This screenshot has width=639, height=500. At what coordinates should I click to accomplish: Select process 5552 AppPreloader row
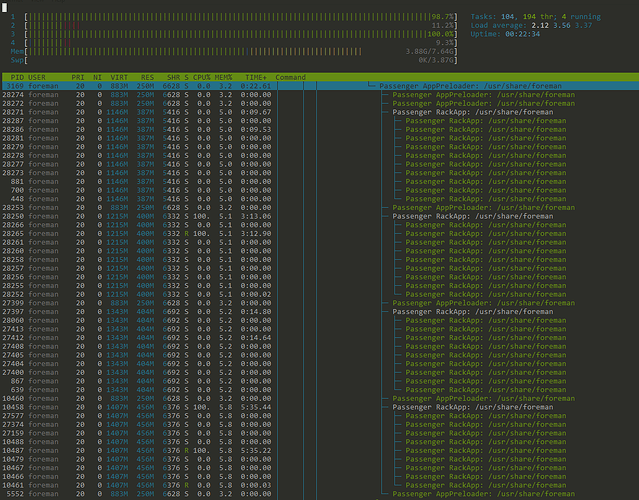[320, 494]
